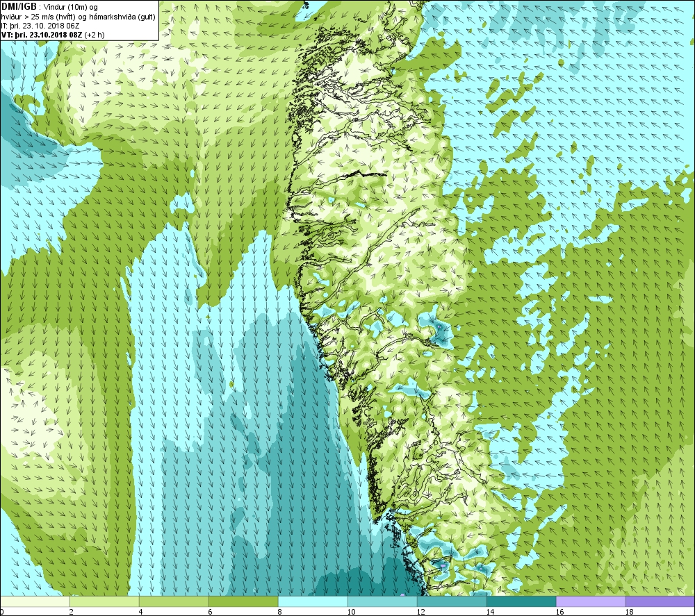Click the 'VT: þri. 23.10.2018 08Z (+2 h)' line
The image size is (695, 616).
54,35
